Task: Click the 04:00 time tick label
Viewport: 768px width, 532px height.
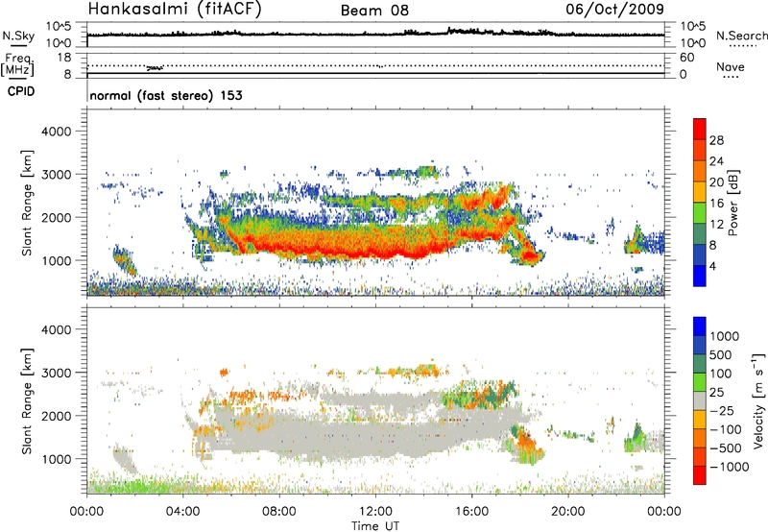Action: (x=182, y=512)
